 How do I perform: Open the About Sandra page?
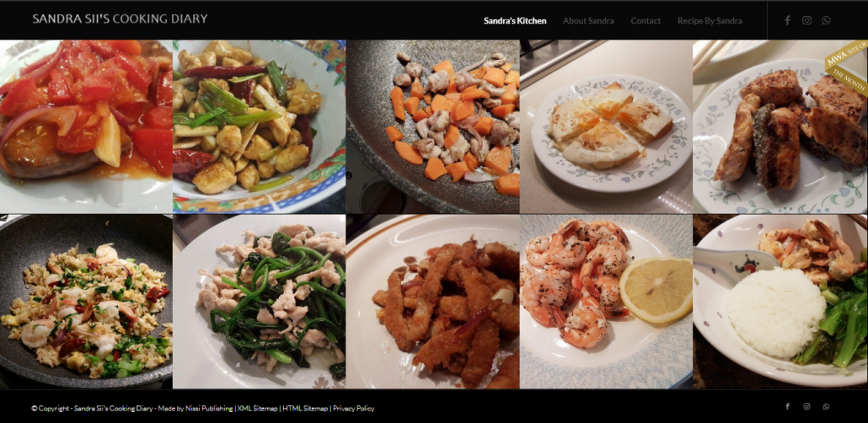pyautogui.click(x=588, y=20)
